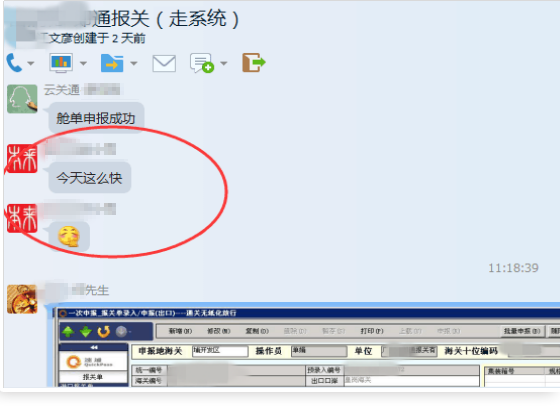Click 复制(D) button in the customs form
The image size is (560, 420).
[x=257, y=331]
